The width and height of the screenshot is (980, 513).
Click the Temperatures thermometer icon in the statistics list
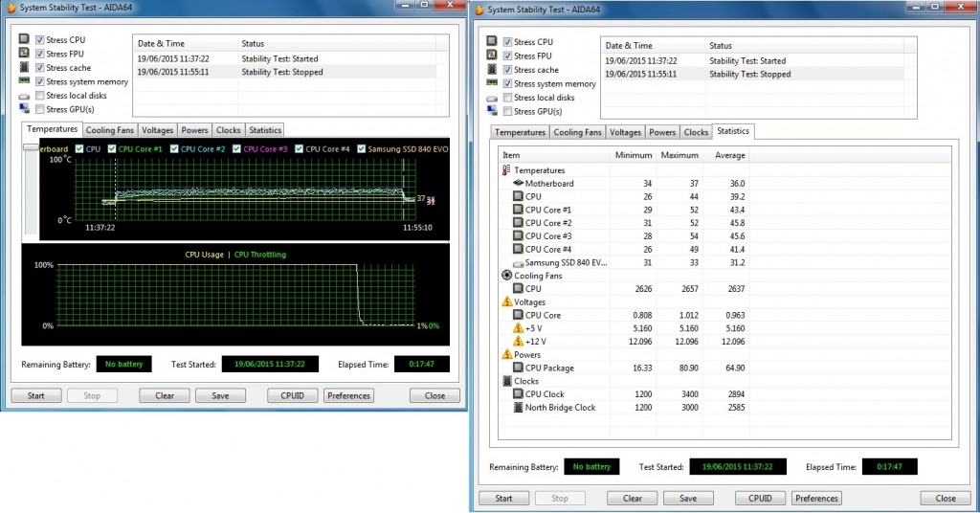point(507,170)
